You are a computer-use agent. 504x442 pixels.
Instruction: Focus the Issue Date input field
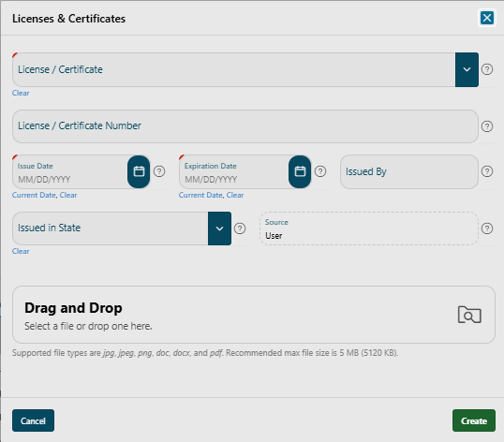(70, 172)
